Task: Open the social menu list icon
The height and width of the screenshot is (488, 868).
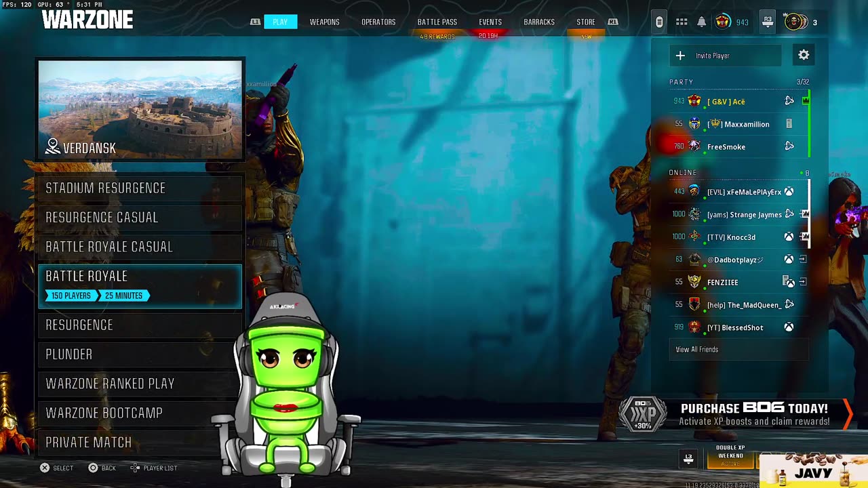Action: (659, 22)
